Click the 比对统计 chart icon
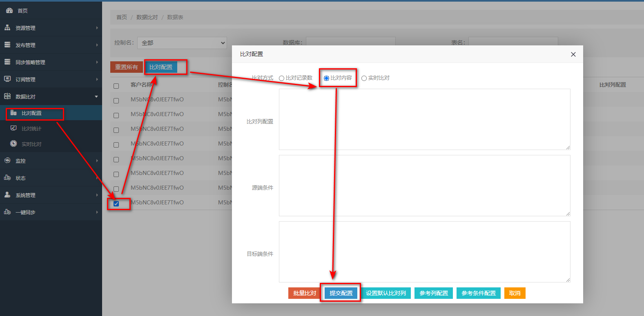Image resolution: width=644 pixels, height=316 pixels. [x=13, y=128]
